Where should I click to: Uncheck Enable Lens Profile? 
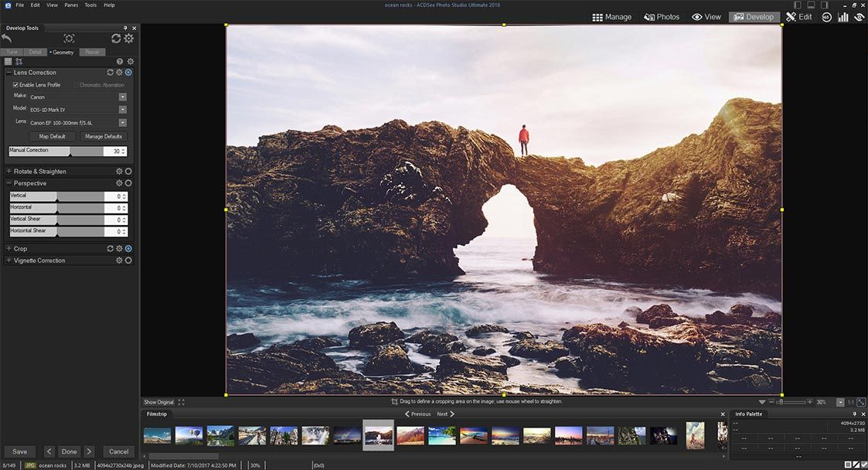coord(15,84)
